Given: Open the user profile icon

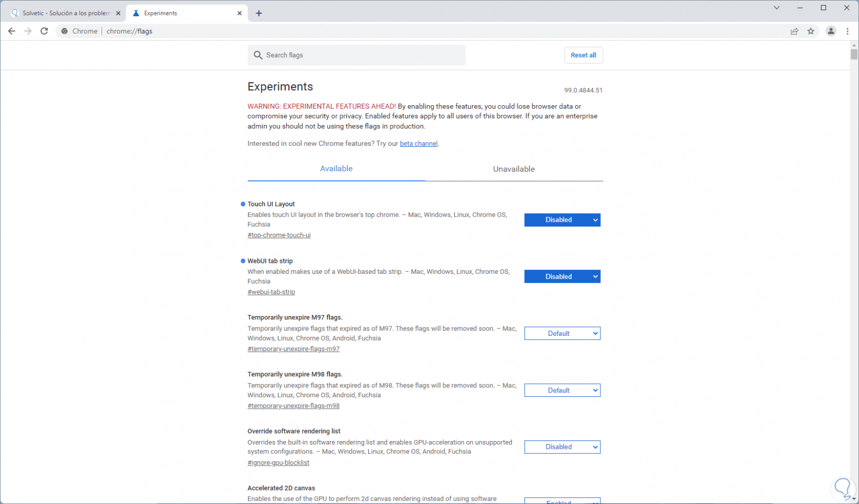Looking at the screenshot, I should [831, 31].
